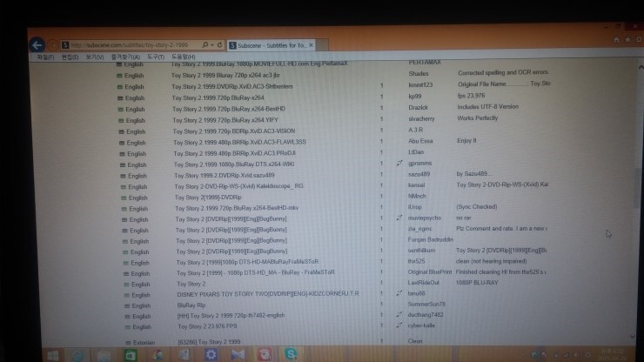This screenshot has height=362, width=644.
Task: Click the red app icon on taskbar
Action: 265,354
